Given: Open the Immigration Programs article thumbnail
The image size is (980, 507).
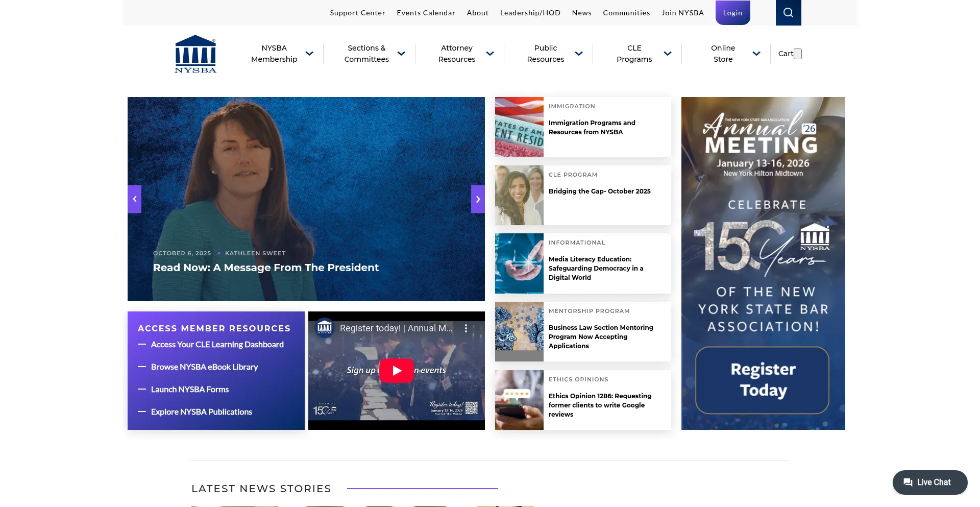Looking at the screenshot, I should 519,127.
